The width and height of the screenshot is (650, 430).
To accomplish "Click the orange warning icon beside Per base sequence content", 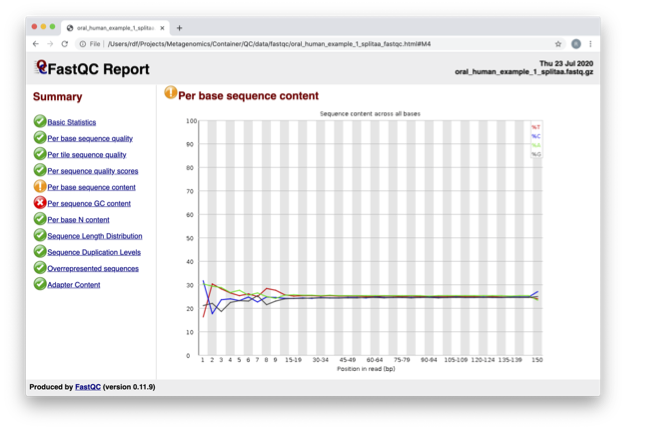I will (x=40, y=187).
